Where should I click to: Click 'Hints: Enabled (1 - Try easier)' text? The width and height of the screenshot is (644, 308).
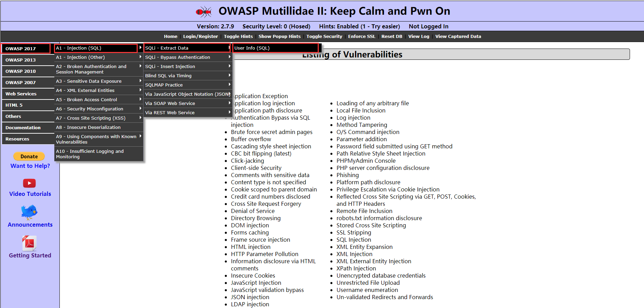(359, 26)
